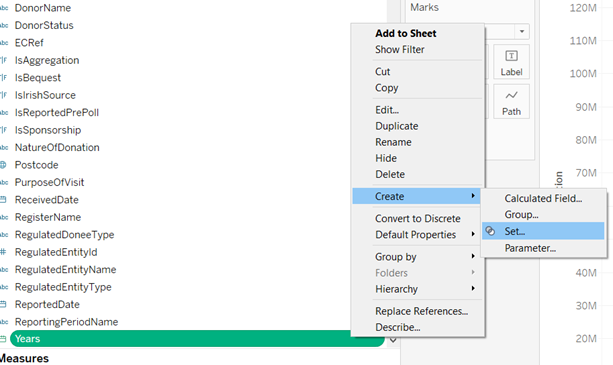The width and height of the screenshot is (613, 365).
Task: Click the Marks card title
Action: (424, 7)
